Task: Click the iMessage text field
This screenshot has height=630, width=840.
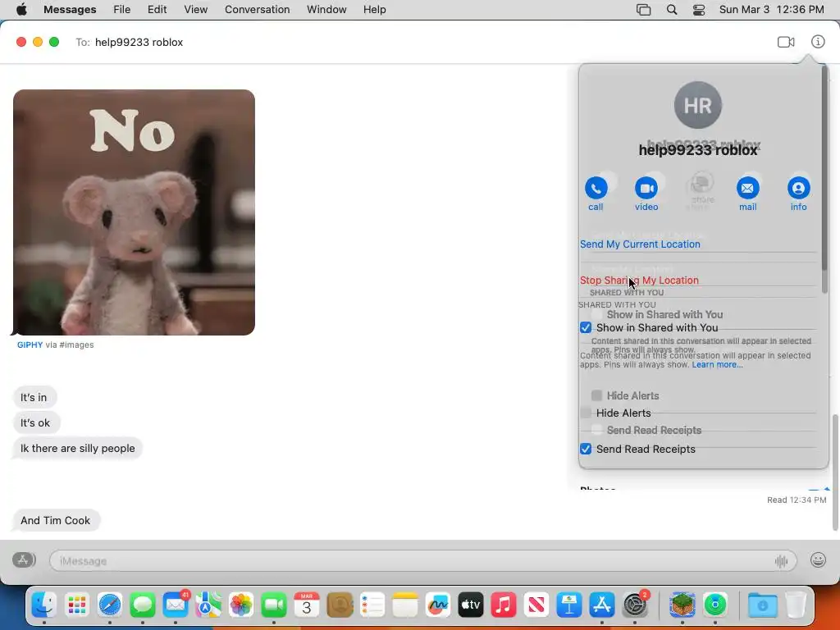Action: click(422, 561)
